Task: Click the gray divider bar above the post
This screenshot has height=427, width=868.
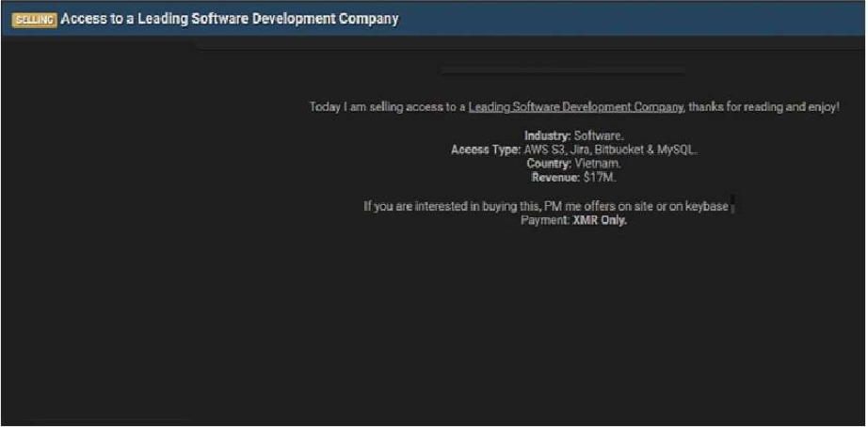Action: (x=562, y=71)
